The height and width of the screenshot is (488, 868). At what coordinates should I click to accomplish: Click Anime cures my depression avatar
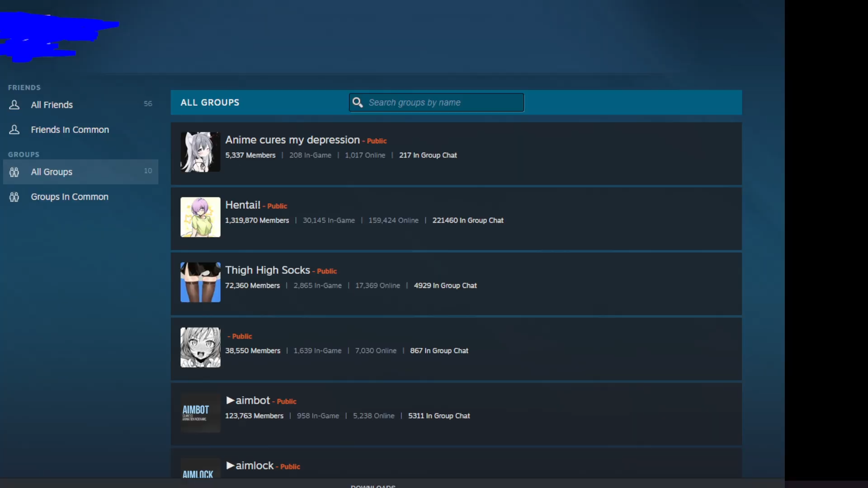coord(200,152)
